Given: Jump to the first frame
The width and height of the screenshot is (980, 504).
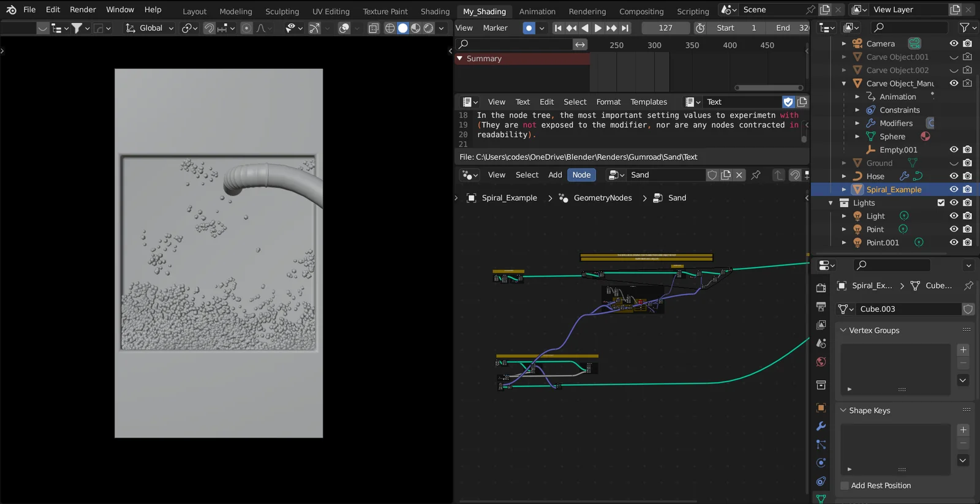Looking at the screenshot, I should click(x=557, y=28).
